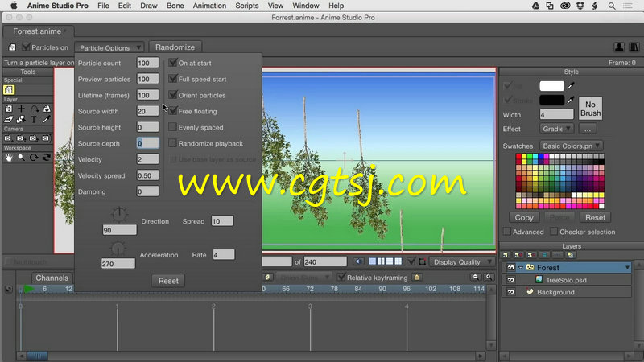Select the Orbit Workspace tool
Viewport: 644px width, 362px height.
point(47,158)
